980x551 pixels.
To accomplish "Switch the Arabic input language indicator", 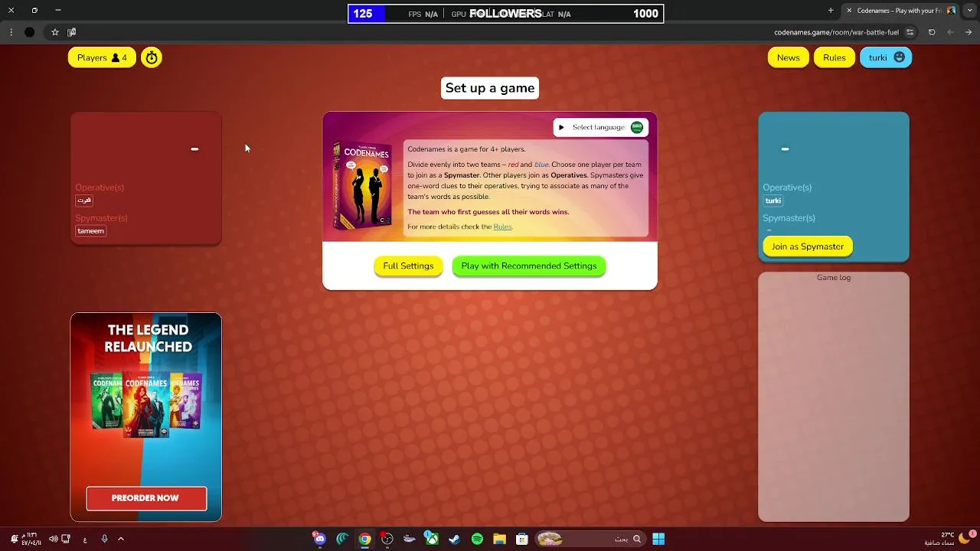I will [x=85, y=539].
